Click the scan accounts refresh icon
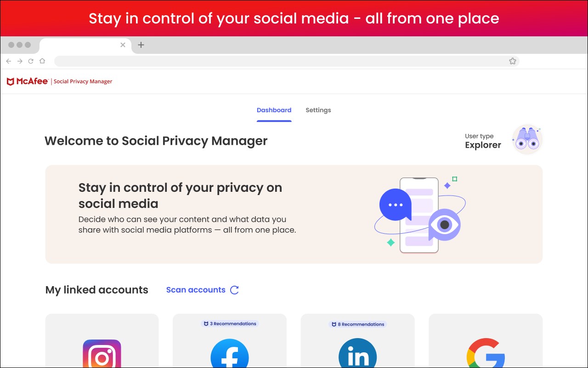 pos(234,290)
